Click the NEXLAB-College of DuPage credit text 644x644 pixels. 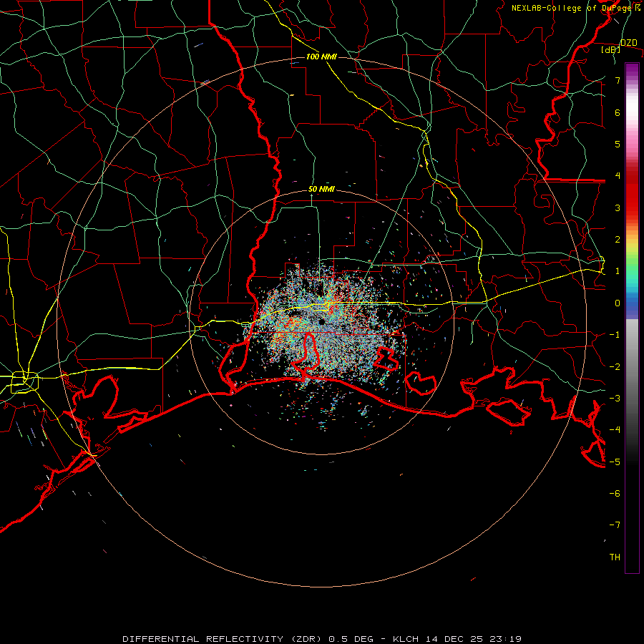click(575, 8)
